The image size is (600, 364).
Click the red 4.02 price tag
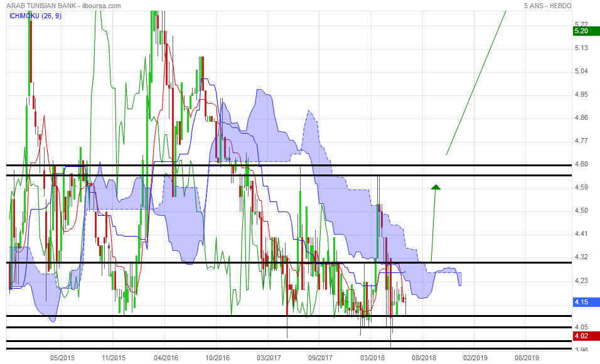click(x=586, y=336)
